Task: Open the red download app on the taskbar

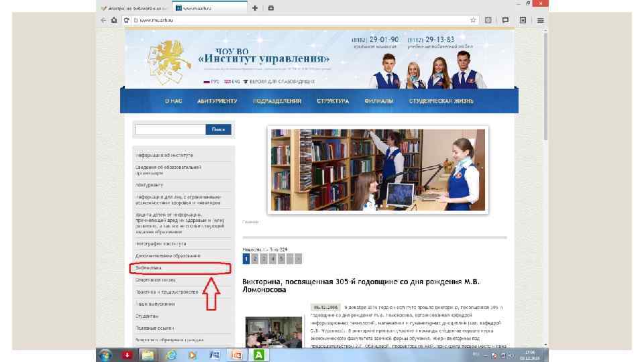Action: click(127, 355)
